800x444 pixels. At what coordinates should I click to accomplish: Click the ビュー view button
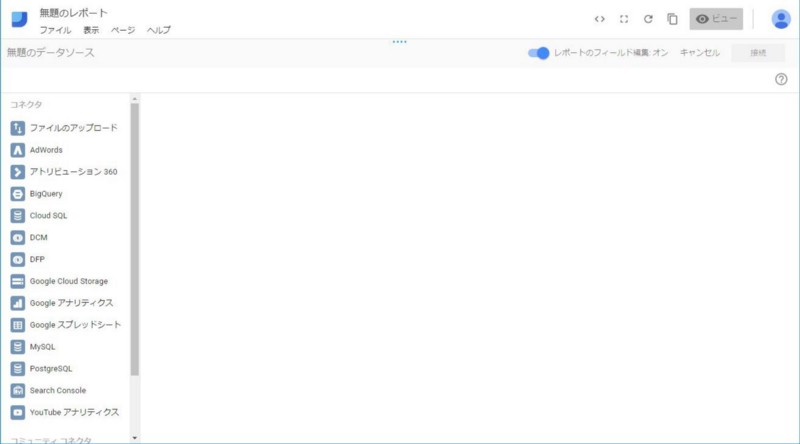[x=716, y=19]
